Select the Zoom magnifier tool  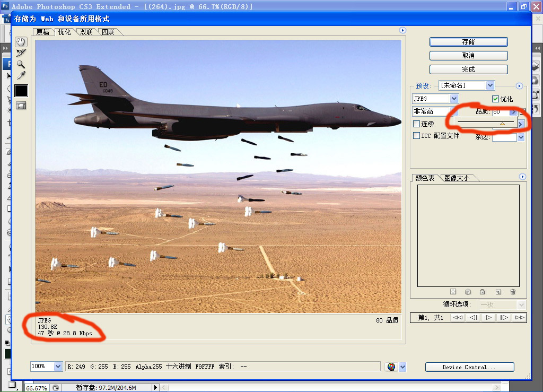pyautogui.click(x=21, y=64)
